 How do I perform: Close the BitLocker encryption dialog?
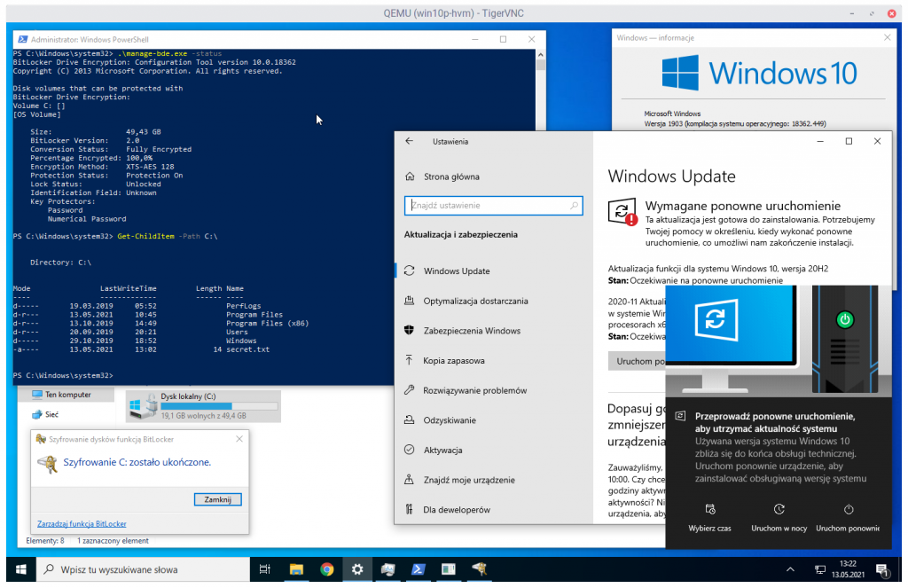[x=239, y=439]
